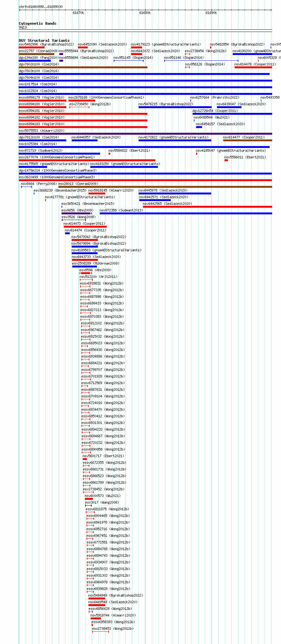Click the nsv5476215 (ByrskaBishop2022) label
The height and width of the screenshot is (644, 281).
[x=166, y=104]
